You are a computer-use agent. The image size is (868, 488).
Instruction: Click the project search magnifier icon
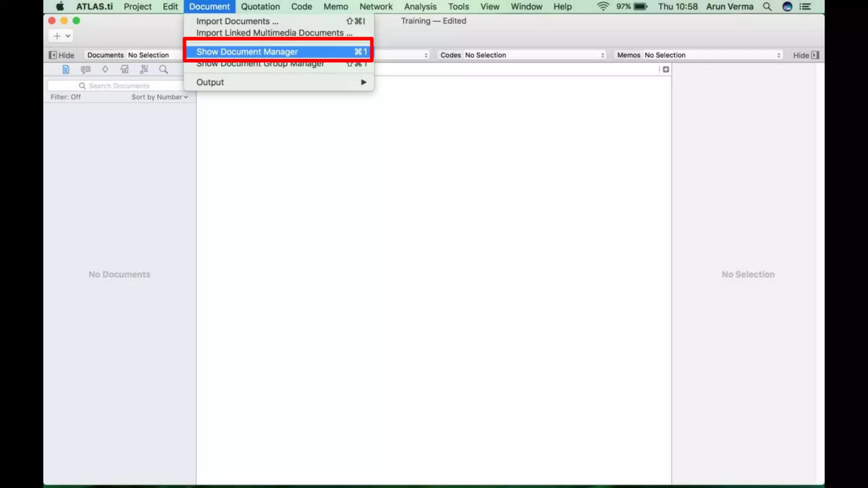[x=164, y=69]
